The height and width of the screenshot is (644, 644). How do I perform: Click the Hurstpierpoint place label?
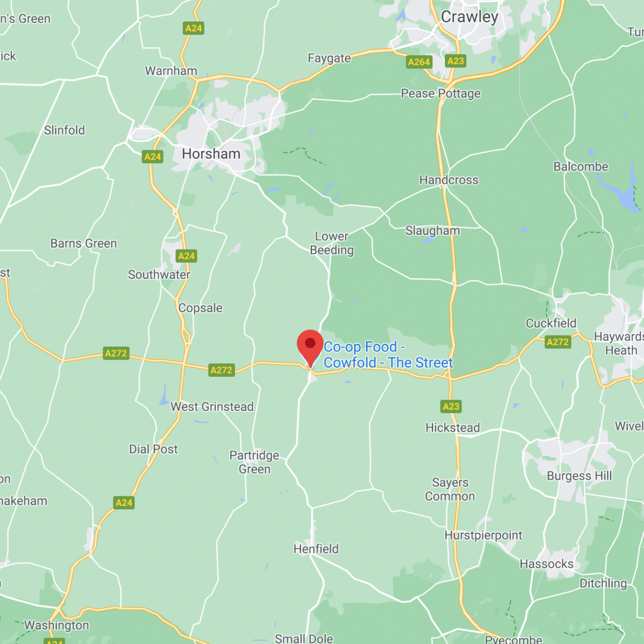484,536
